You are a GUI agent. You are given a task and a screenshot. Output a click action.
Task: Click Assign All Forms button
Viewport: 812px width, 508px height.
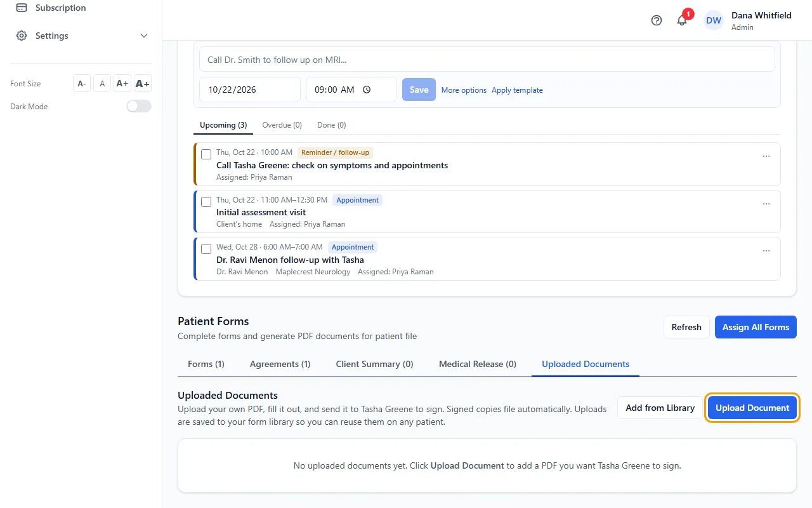click(756, 327)
